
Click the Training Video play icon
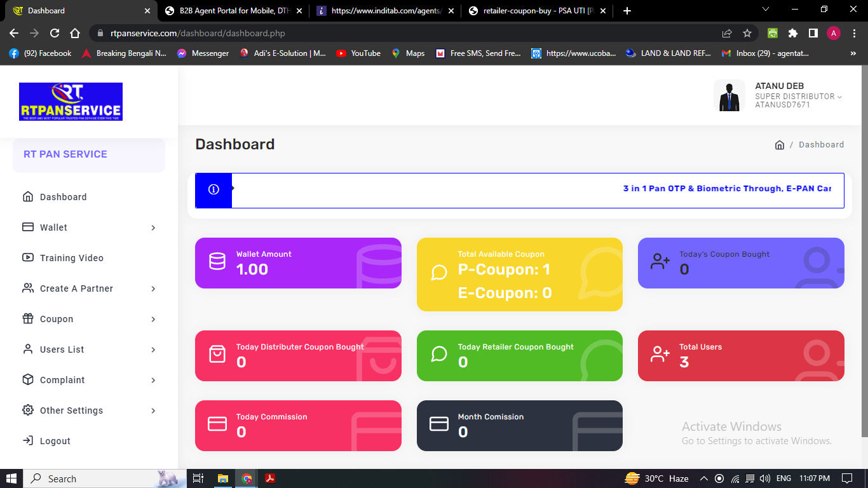(28, 258)
